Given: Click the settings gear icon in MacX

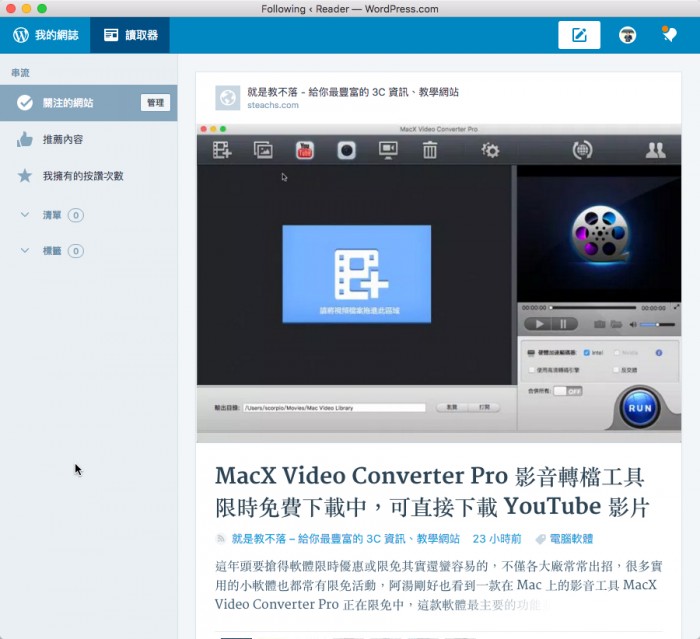Looking at the screenshot, I should 490,150.
